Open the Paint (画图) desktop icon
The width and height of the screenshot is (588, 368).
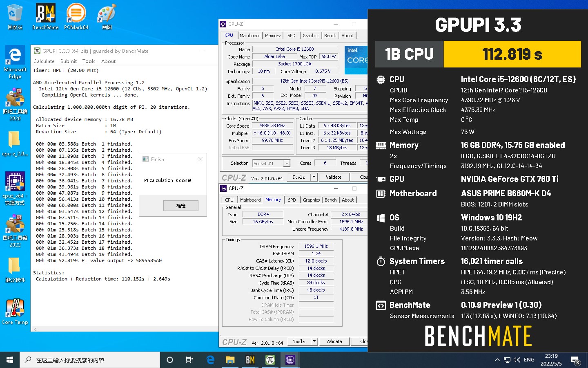tap(107, 17)
